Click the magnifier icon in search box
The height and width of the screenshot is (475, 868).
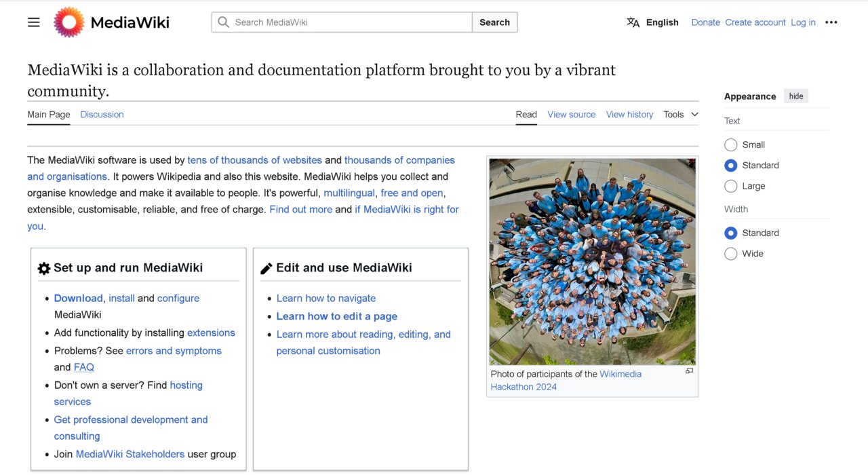223,22
